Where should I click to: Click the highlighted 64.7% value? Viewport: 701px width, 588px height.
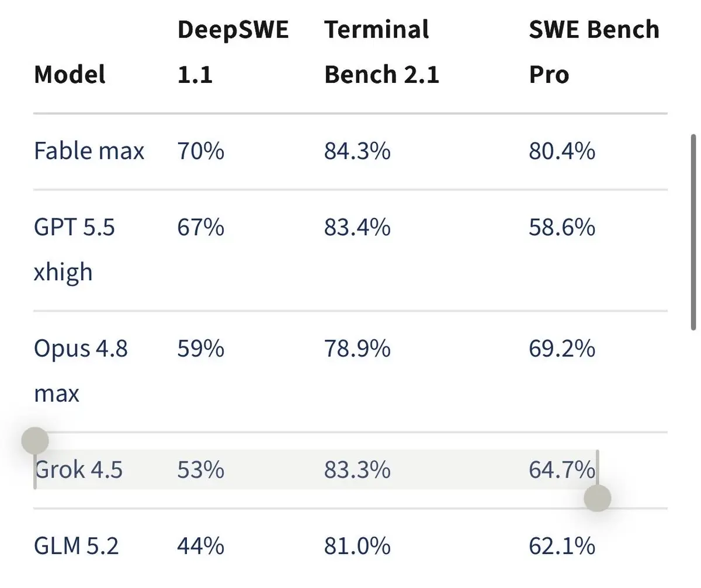[x=562, y=469]
